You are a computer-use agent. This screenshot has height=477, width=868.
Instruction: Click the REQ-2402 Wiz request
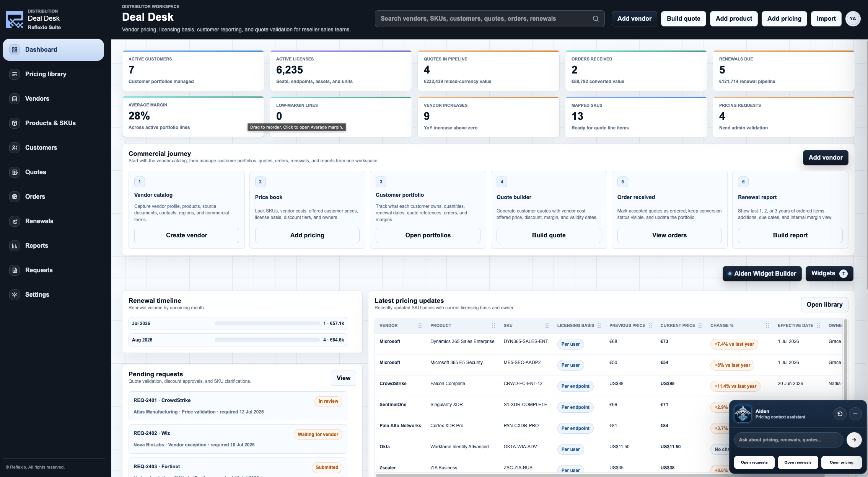click(x=238, y=439)
